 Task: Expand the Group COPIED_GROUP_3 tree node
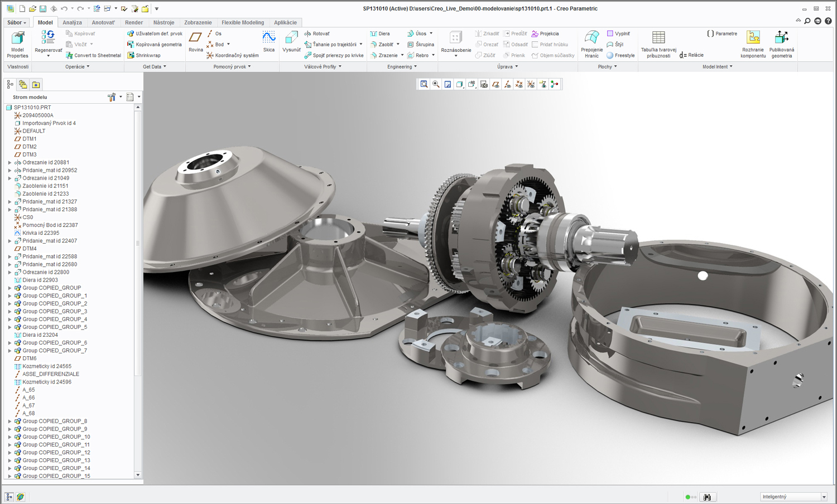pyautogui.click(x=9, y=312)
